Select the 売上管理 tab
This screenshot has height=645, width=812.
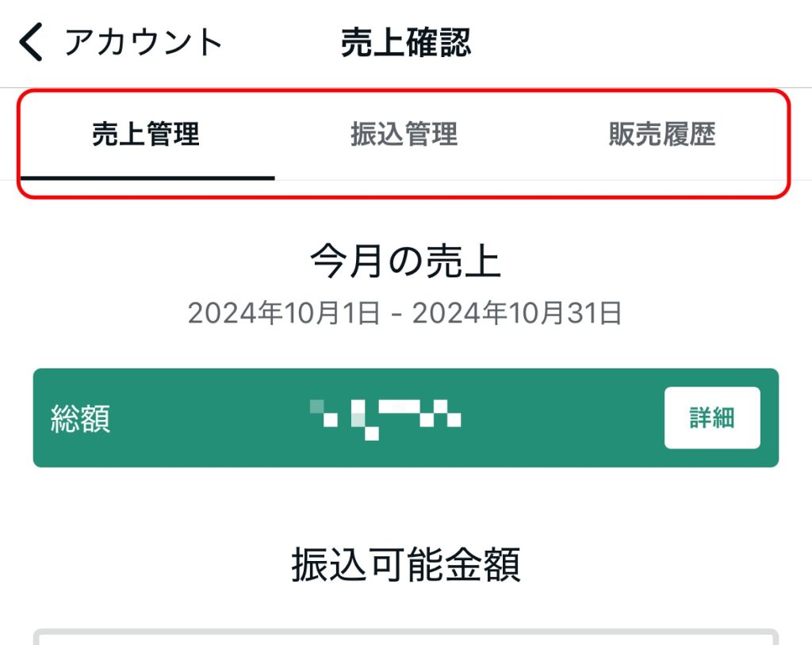pyautogui.click(x=146, y=134)
